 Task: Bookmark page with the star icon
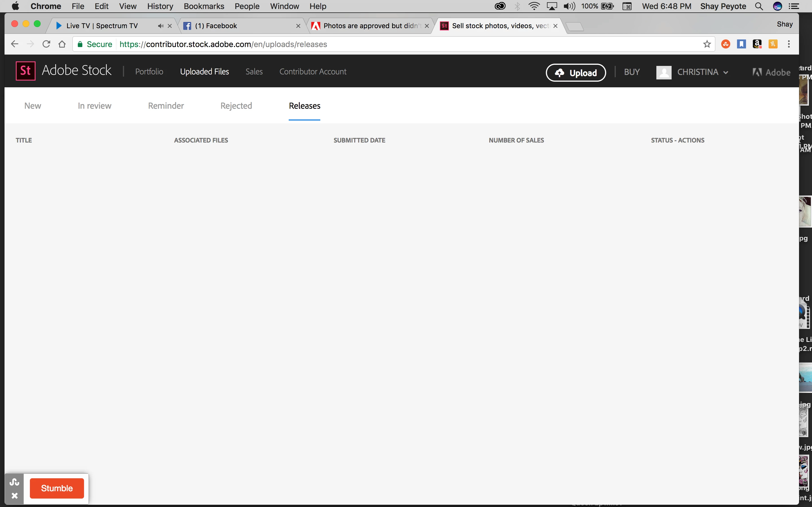[707, 44]
